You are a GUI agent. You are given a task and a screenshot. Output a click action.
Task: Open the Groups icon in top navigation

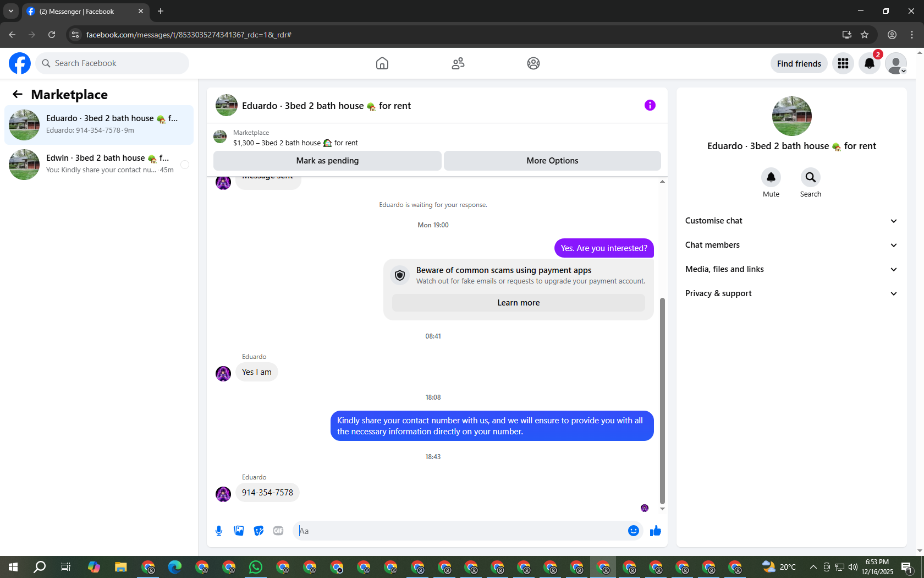point(533,63)
